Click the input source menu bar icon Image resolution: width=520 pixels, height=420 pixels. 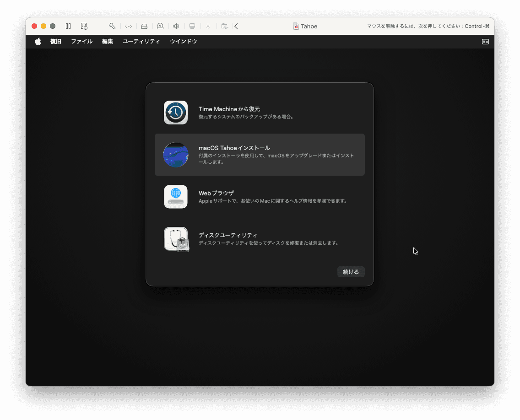point(485,42)
